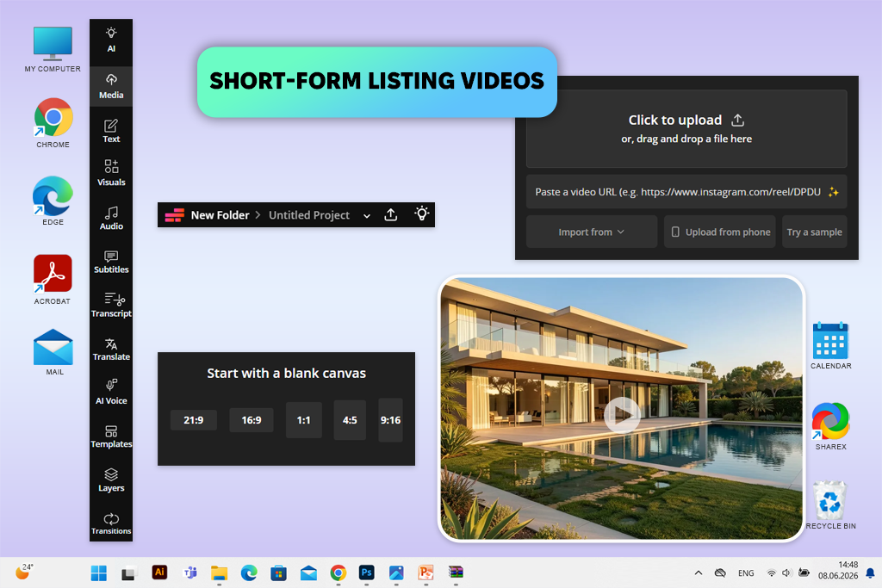Open the Templates panel in the sidebar
The image size is (882, 588).
tap(111, 436)
